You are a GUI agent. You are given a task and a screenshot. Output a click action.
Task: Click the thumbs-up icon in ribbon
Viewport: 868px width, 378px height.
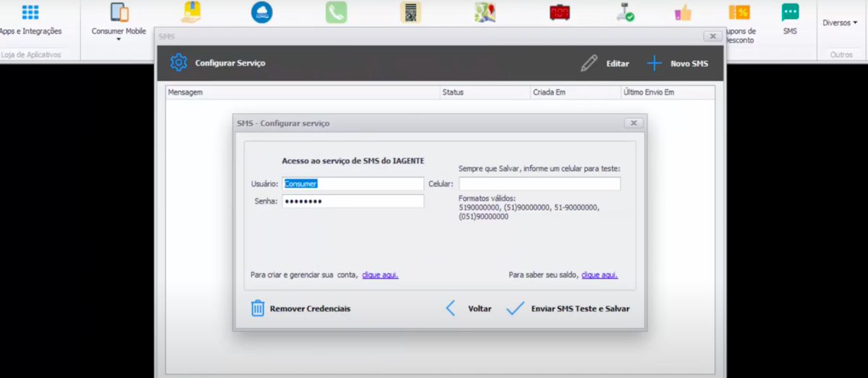(x=682, y=13)
